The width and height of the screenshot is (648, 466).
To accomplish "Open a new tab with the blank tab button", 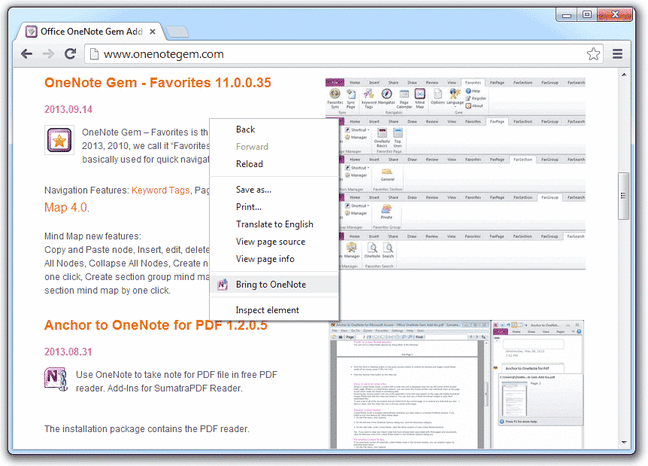I will [177, 31].
